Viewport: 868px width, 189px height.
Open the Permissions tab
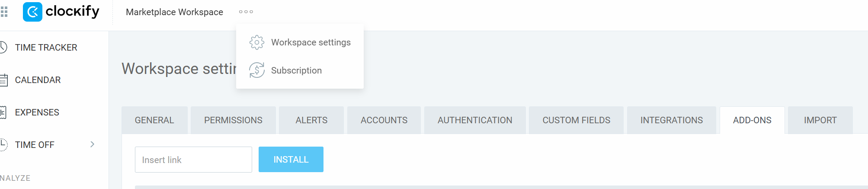pos(233,120)
